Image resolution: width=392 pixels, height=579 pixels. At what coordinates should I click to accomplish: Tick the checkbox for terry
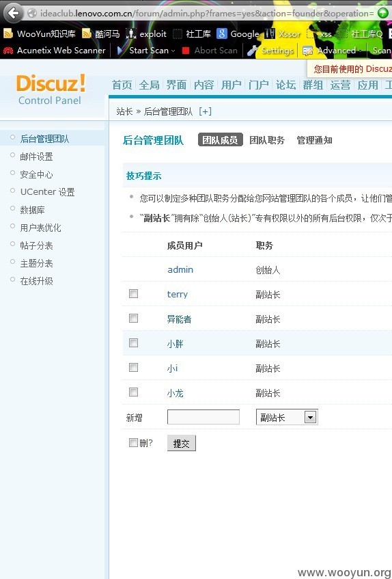point(133,293)
